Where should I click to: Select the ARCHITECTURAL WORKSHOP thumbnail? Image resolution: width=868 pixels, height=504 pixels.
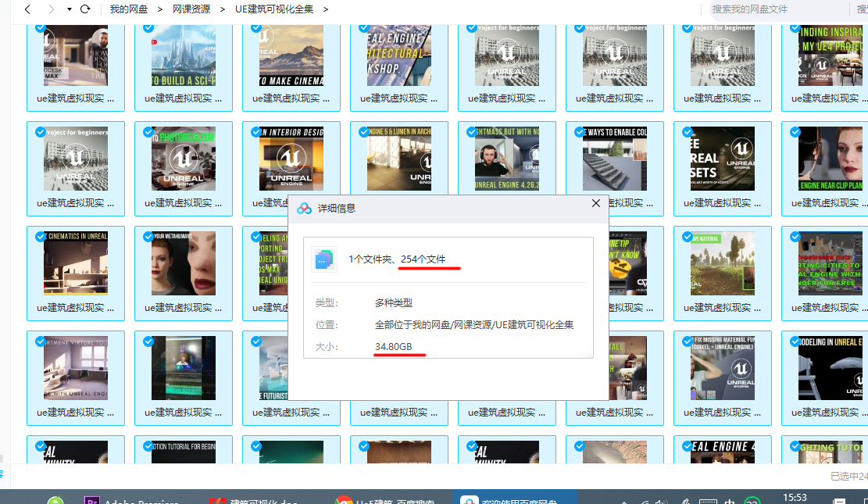click(399, 55)
